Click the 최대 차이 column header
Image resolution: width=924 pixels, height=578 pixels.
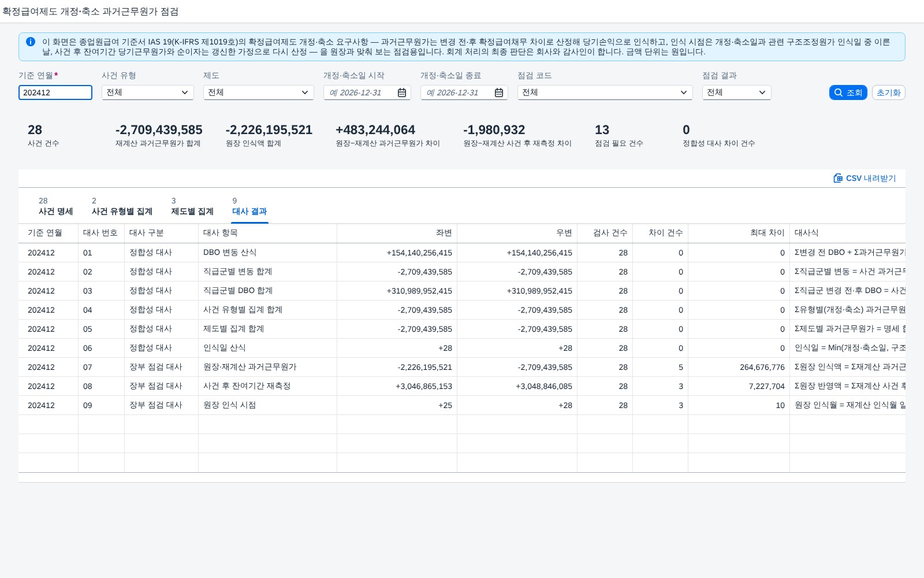click(x=739, y=233)
